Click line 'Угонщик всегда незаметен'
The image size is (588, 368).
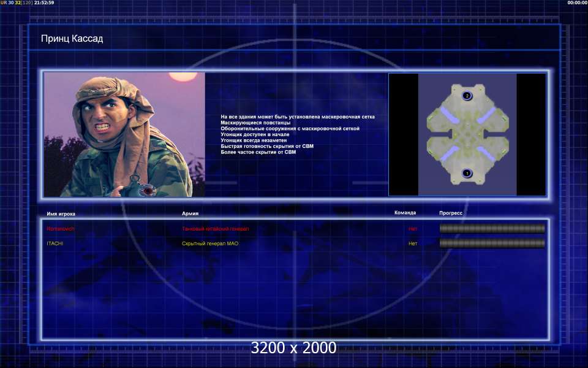click(254, 140)
